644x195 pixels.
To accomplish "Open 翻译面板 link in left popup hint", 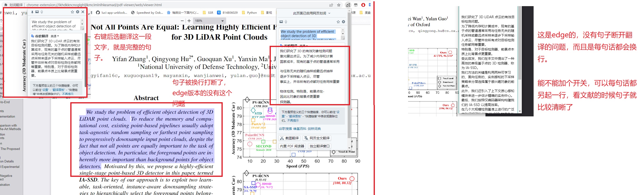I will 58,90.
